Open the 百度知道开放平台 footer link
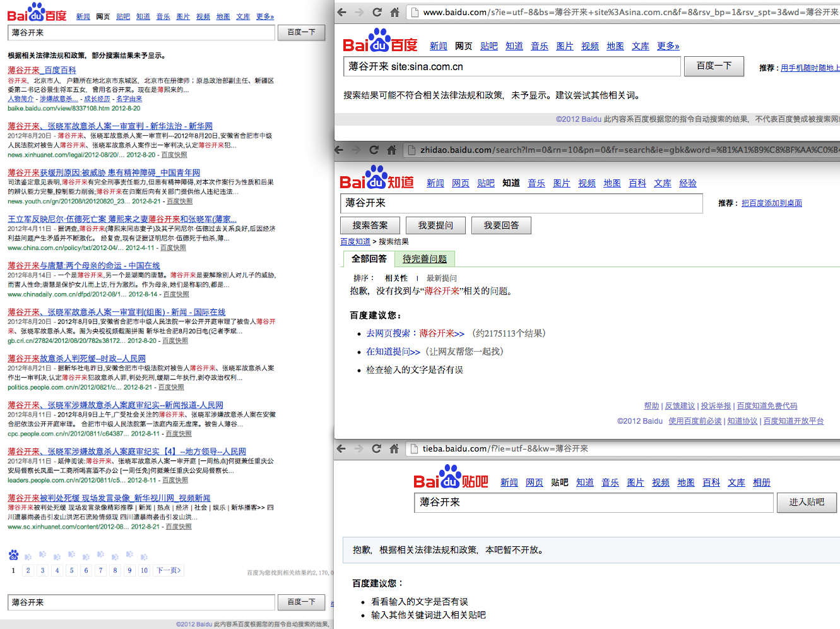Viewport: 840px width, 629px height. [793, 421]
